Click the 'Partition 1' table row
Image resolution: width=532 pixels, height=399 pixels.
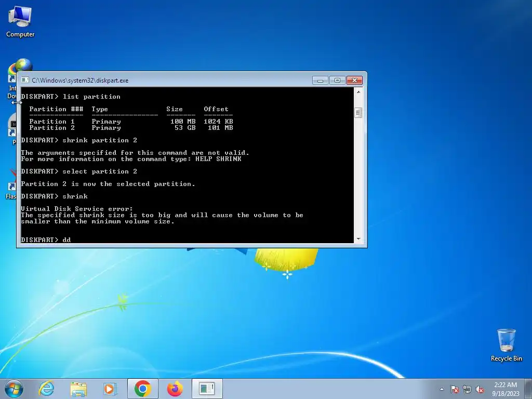(131, 122)
